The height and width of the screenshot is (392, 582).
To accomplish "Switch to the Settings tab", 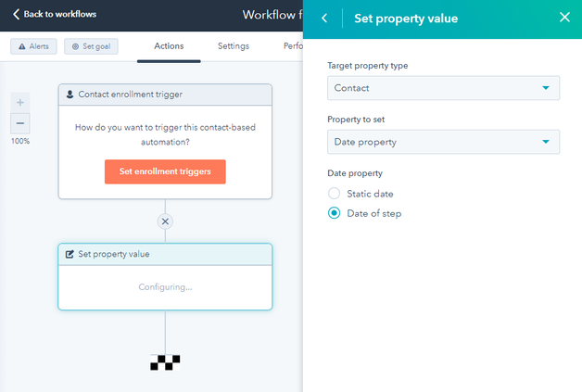I will tap(234, 46).
